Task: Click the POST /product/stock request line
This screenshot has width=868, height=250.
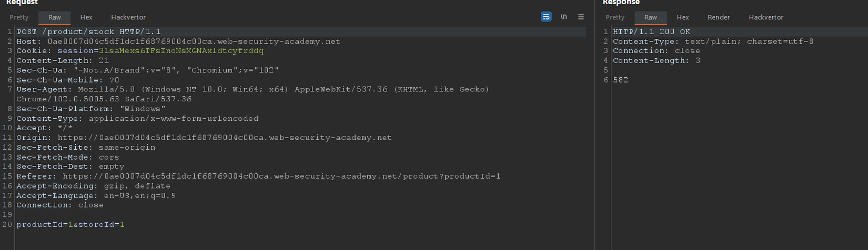Action: [x=88, y=32]
